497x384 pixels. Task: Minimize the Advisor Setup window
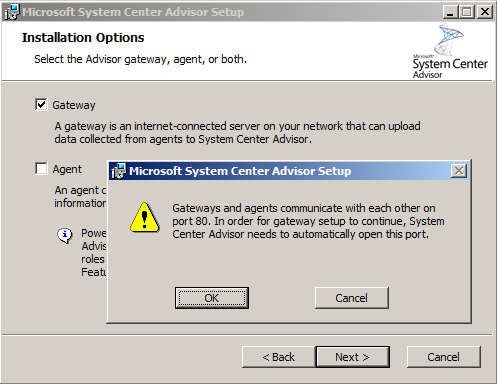click(450, 12)
